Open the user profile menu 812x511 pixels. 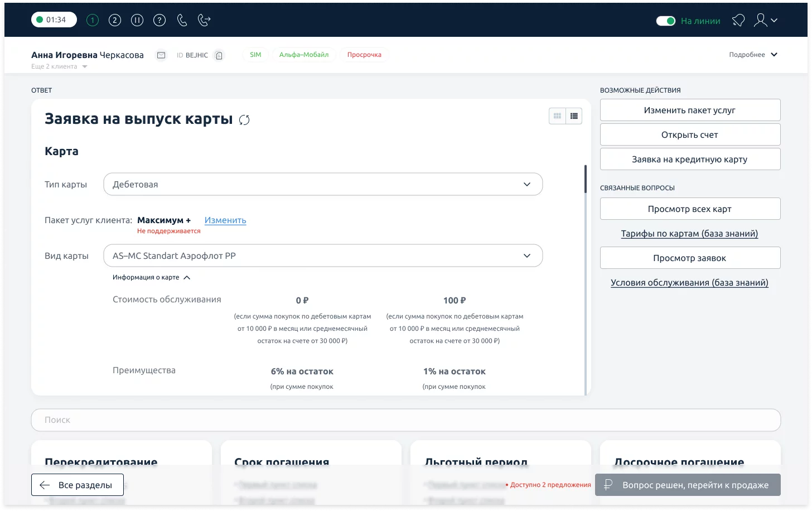click(765, 21)
